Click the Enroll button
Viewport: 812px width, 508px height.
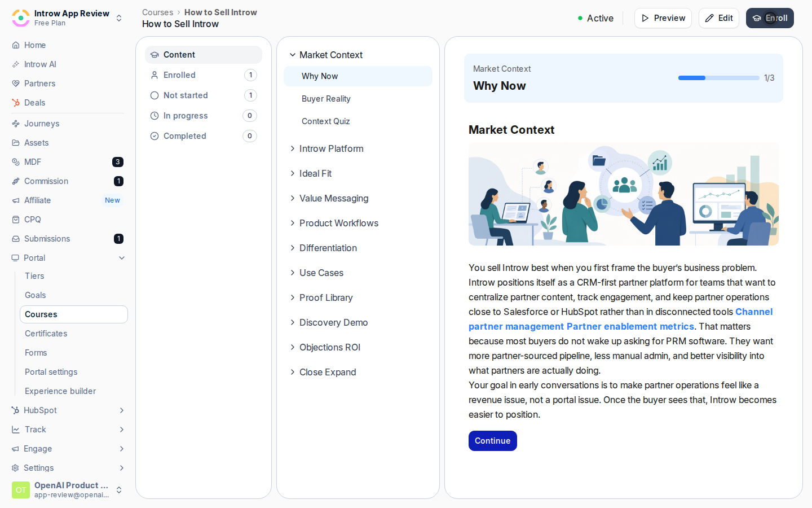point(770,18)
